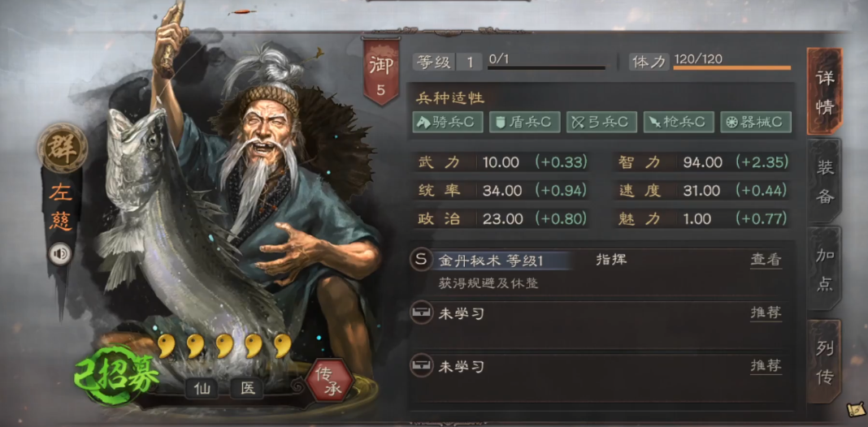The width and height of the screenshot is (868, 427).
Task: Open the scroll icon in bottom corner
Action: pos(855,411)
